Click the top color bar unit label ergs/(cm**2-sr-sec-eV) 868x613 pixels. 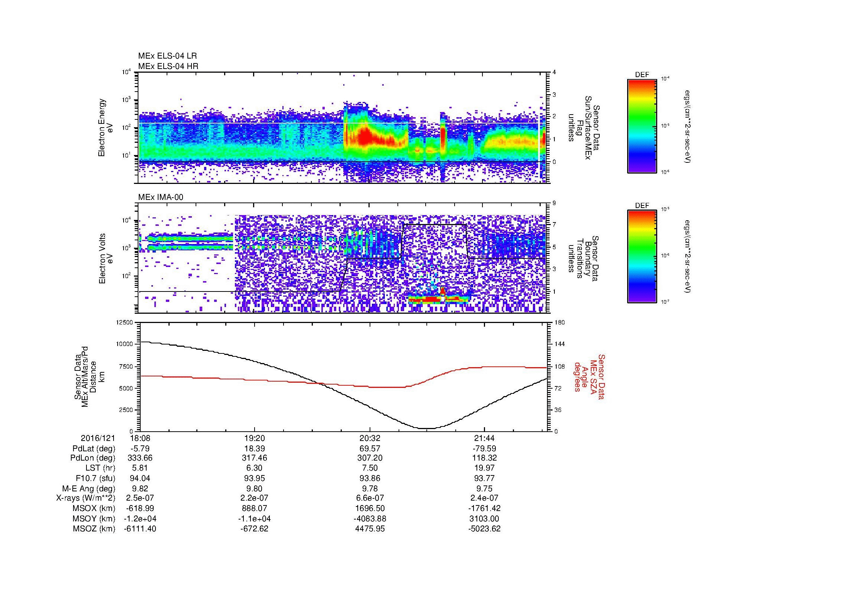coord(688,126)
